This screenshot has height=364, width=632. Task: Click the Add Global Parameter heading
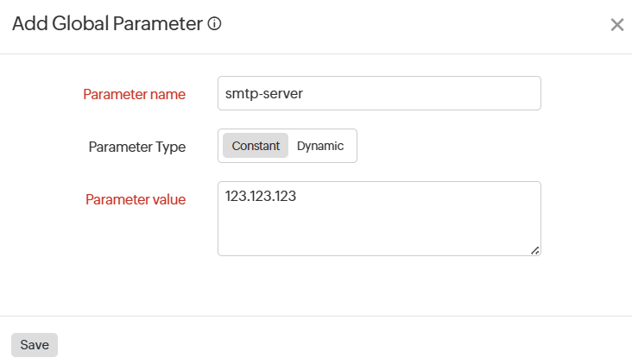pyautogui.click(x=106, y=24)
